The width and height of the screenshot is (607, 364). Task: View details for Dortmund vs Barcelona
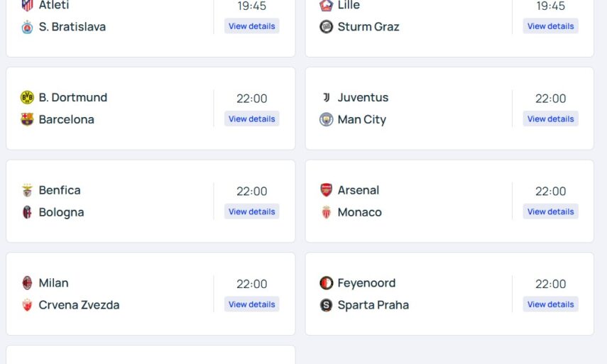[252, 119]
